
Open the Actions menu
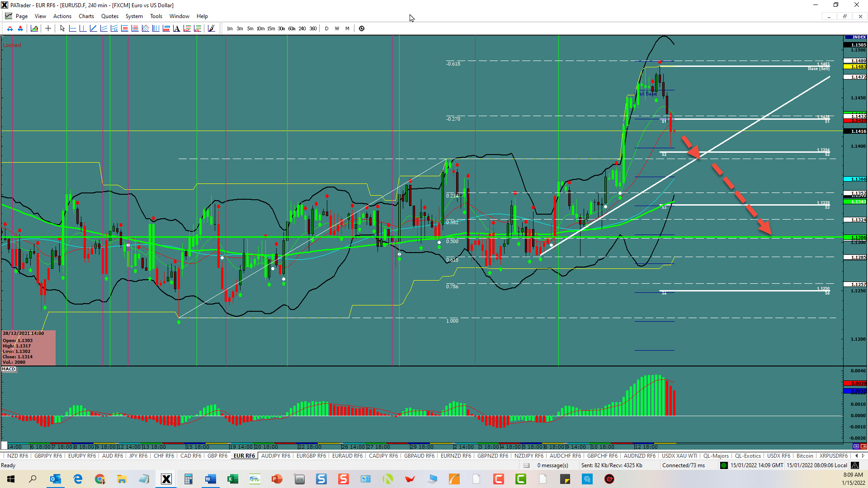click(x=62, y=16)
